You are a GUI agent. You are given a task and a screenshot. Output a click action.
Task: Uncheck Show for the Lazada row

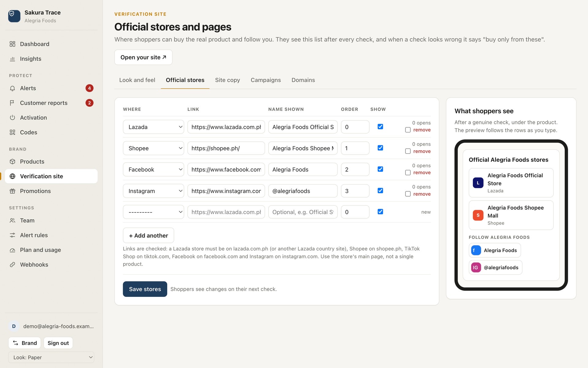(x=380, y=126)
